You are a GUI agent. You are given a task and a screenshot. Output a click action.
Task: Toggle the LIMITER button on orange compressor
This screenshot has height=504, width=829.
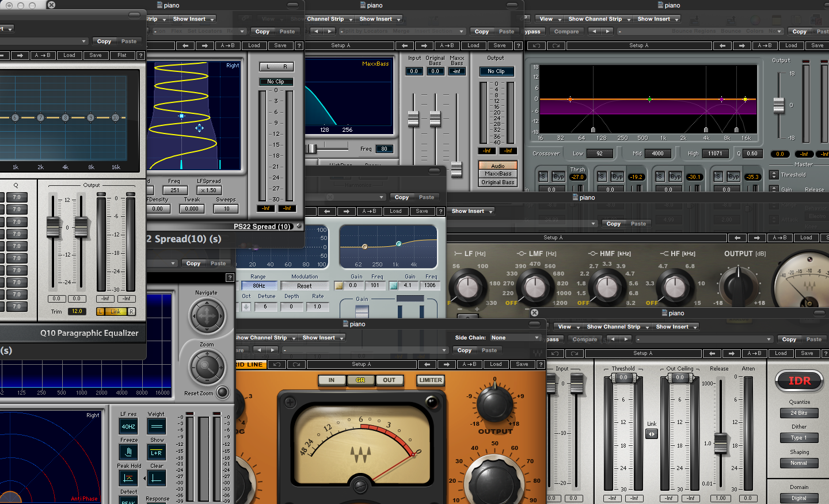click(431, 380)
